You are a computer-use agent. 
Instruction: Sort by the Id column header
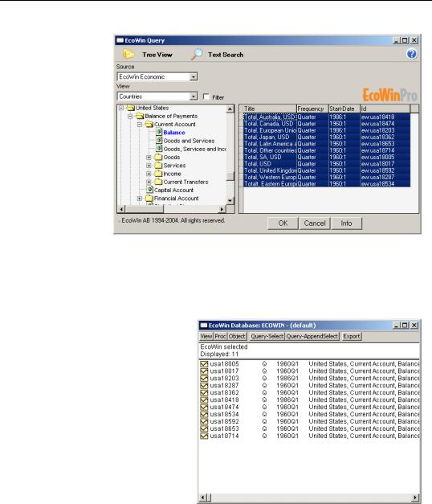click(385, 109)
